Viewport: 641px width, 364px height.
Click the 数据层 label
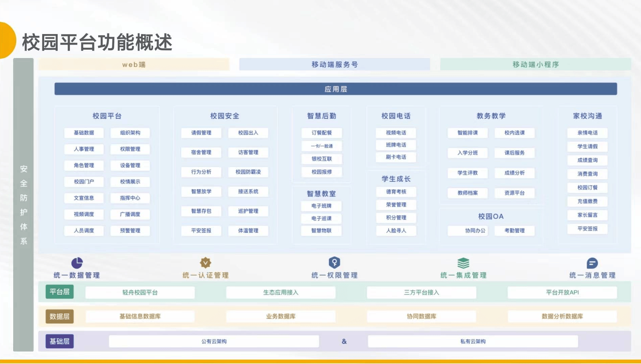click(x=60, y=316)
